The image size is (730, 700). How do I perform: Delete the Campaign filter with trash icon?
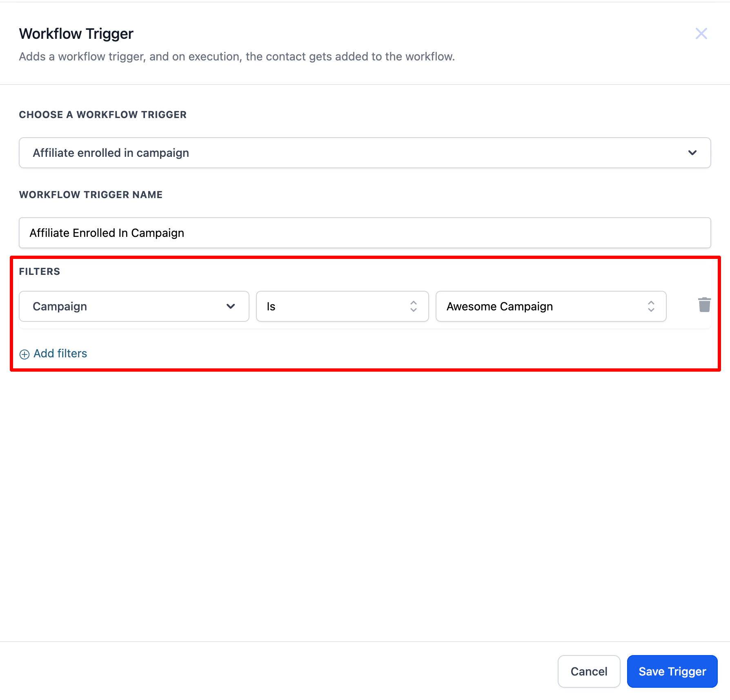704,305
